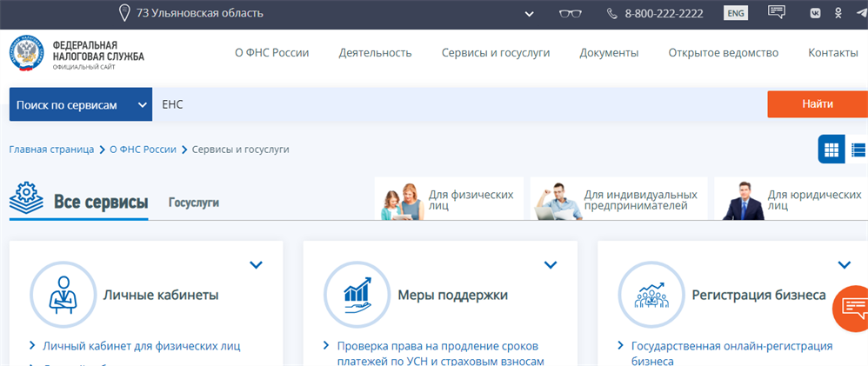Open the Открытое ведомство menu
The width and height of the screenshot is (868, 366).
pyautogui.click(x=724, y=53)
